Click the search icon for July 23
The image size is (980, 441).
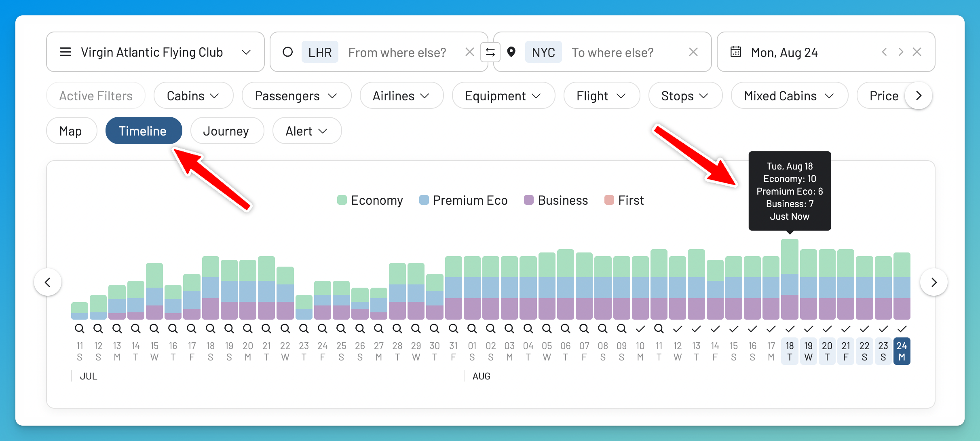pos(304,329)
